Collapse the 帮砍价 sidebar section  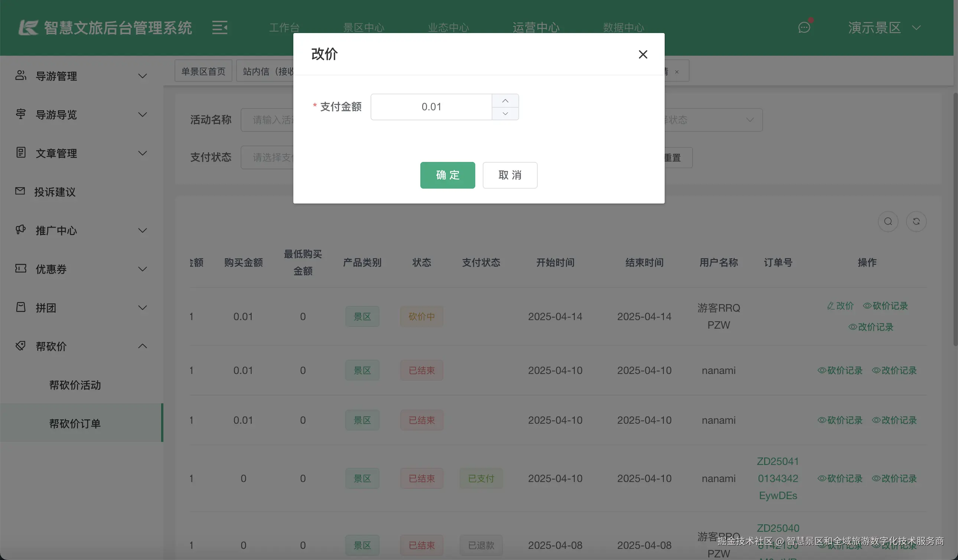143,346
